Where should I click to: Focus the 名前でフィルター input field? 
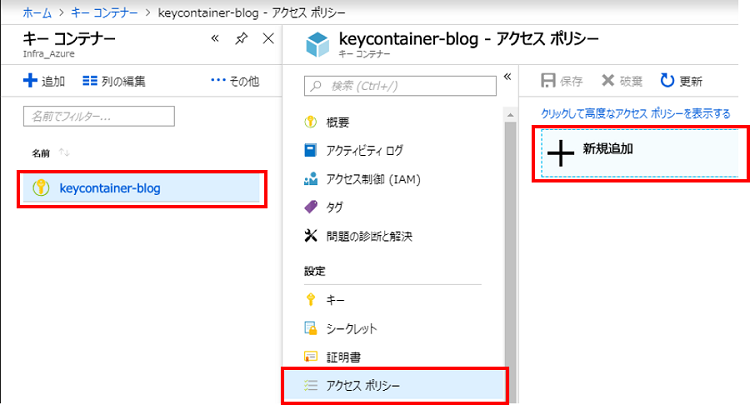tap(99, 116)
